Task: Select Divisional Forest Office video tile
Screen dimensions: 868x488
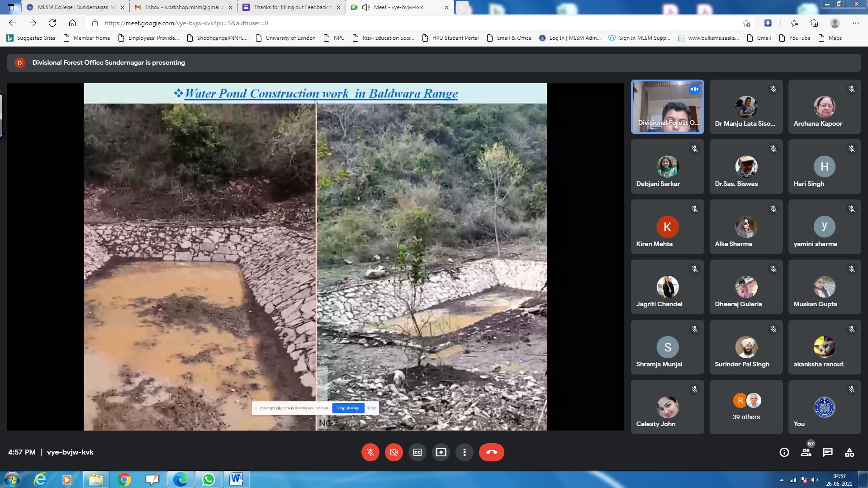Action: pos(667,107)
